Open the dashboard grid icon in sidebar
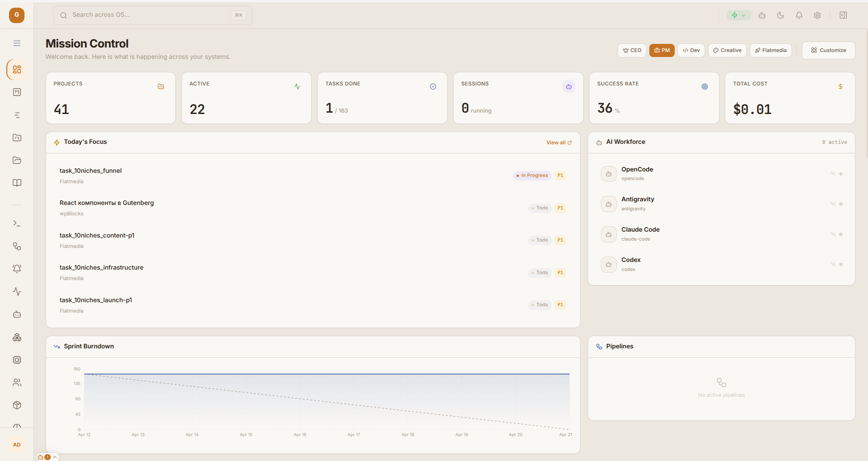Viewport: 868px width, 461px height. click(x=17, y=70)
